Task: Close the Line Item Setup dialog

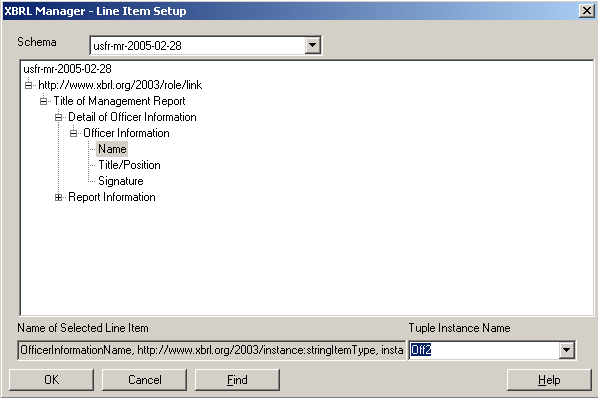Action: [587, 11]
